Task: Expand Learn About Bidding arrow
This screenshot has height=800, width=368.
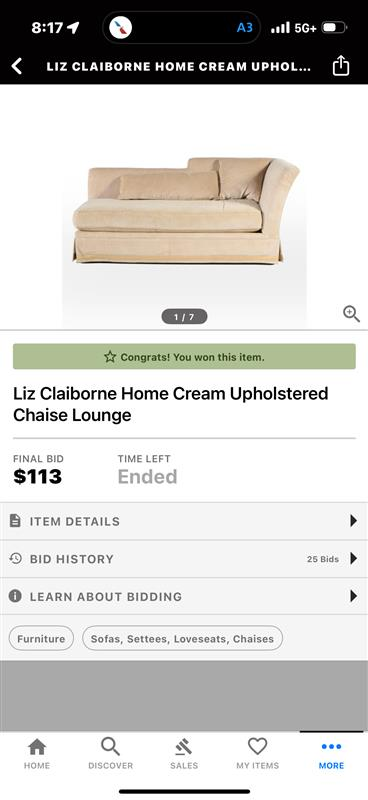Action: (x=353, y=596)
